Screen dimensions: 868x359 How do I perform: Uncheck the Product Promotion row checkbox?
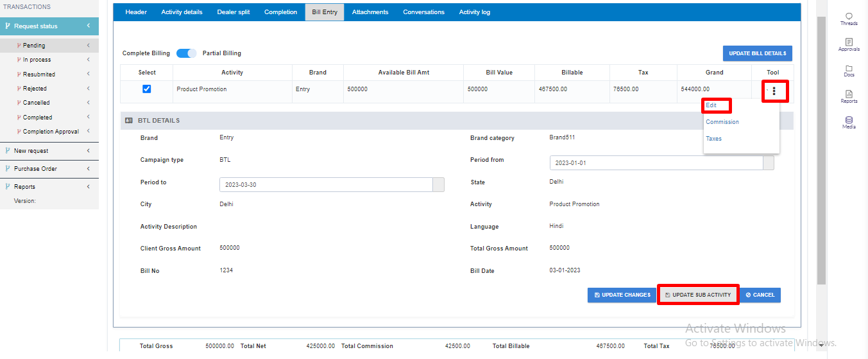[x=146, y=89]
